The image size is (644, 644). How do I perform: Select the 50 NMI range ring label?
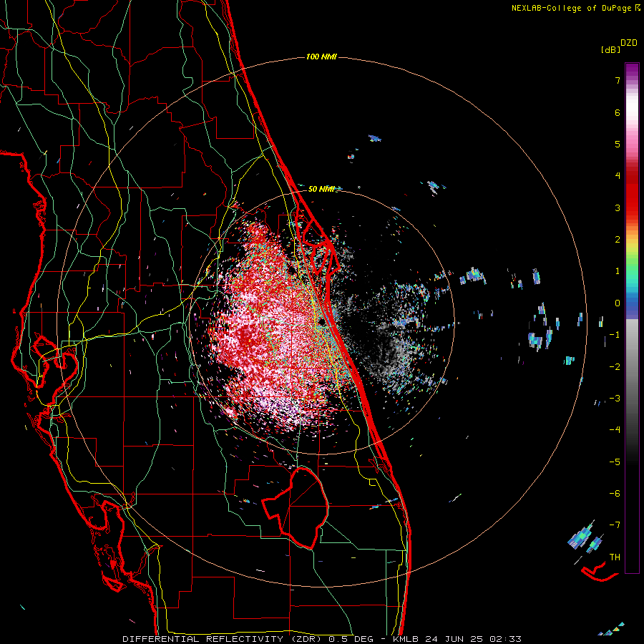(x=321, y=189)
